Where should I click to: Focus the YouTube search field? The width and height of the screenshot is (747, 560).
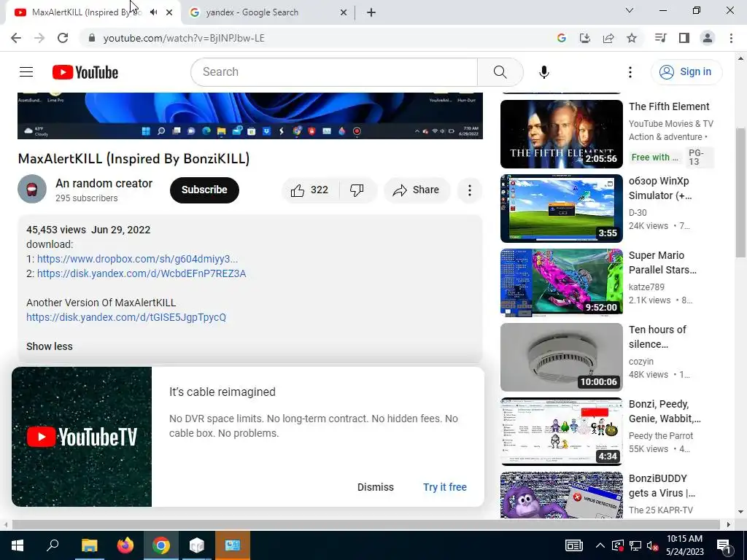[x=334, y=72]
